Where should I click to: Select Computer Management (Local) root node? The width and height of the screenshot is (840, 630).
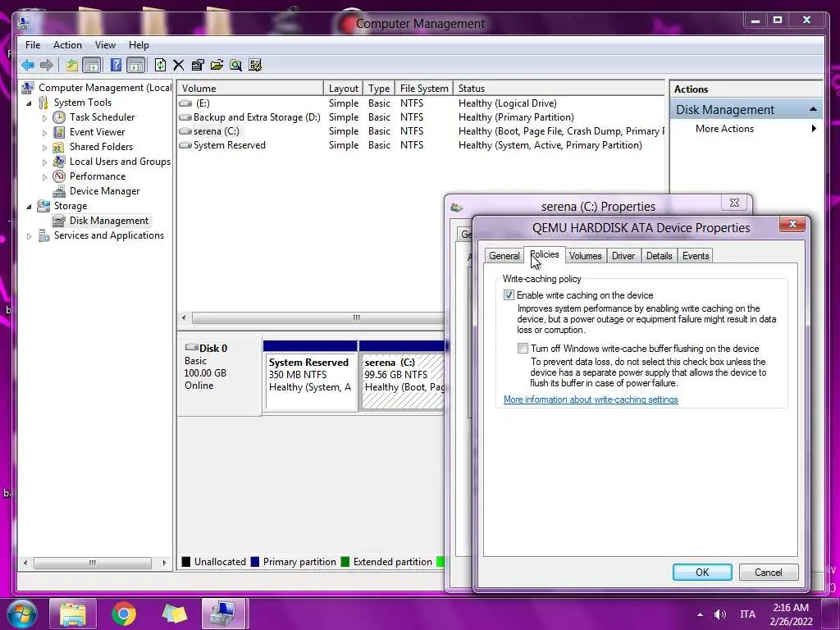coord(105,87)
